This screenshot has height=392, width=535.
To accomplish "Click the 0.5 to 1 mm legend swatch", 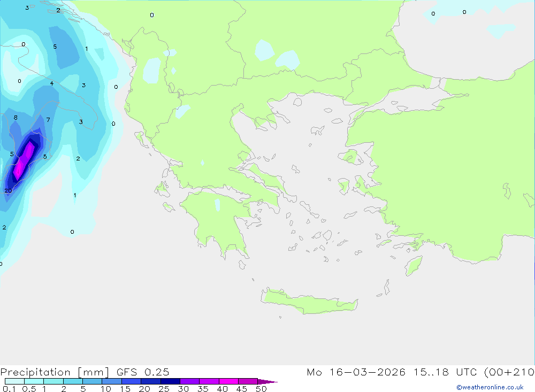I will coord(34,381).
